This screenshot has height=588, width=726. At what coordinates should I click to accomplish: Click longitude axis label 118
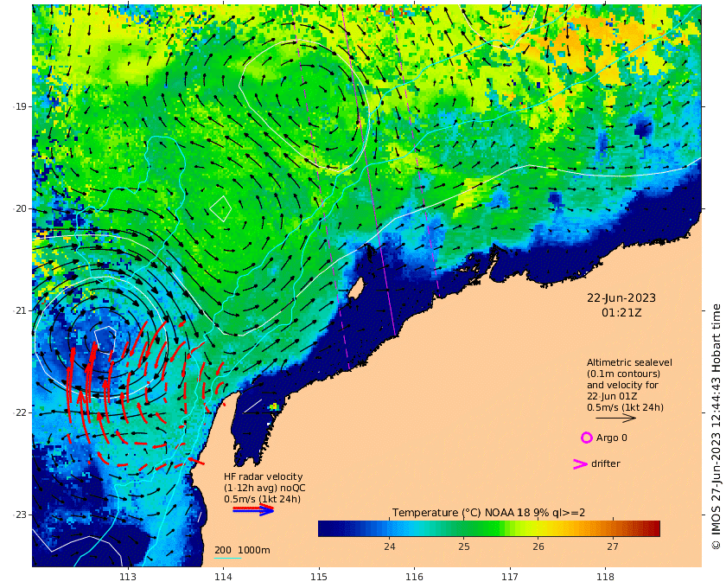tap(606, 577)
